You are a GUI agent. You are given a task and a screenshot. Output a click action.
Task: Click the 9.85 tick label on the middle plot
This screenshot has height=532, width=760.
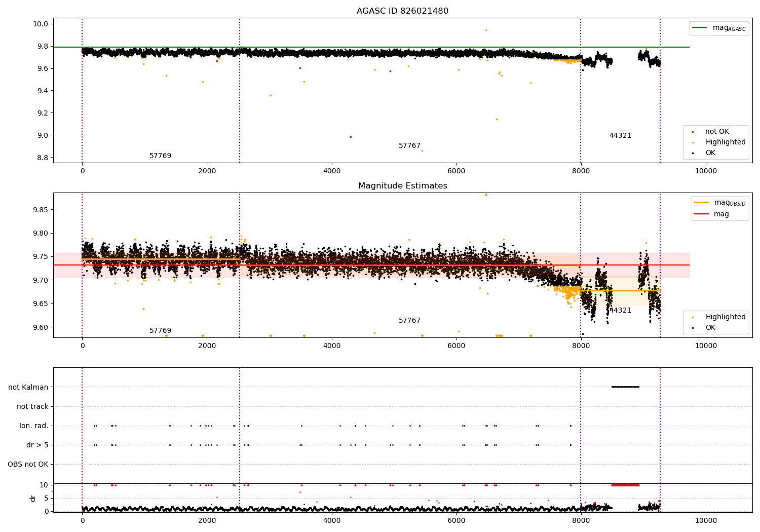click(41, 210)
